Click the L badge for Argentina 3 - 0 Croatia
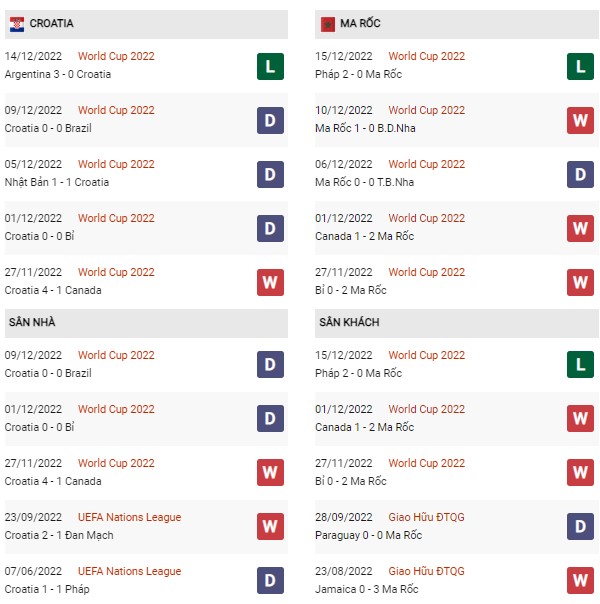 (x=270, y=66)
